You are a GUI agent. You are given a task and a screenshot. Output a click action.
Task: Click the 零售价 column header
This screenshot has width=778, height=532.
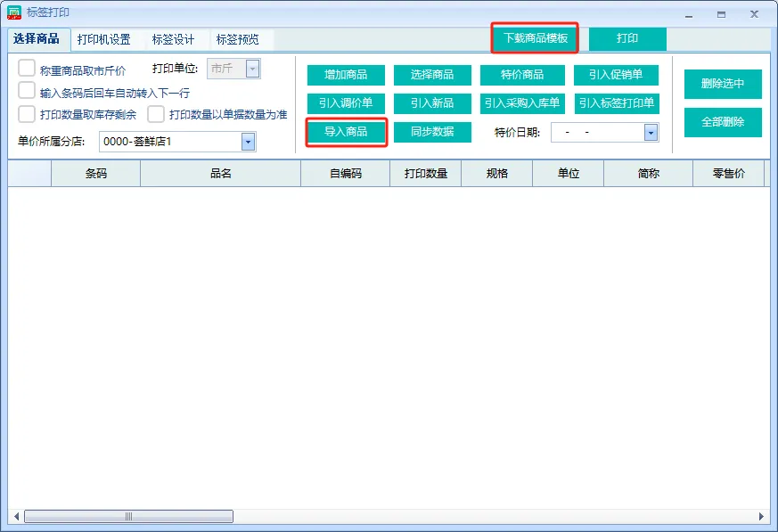728,174
